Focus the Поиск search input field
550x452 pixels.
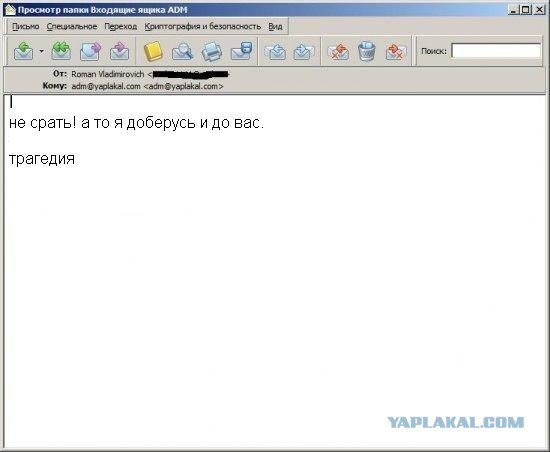click(x=496, y=51)
